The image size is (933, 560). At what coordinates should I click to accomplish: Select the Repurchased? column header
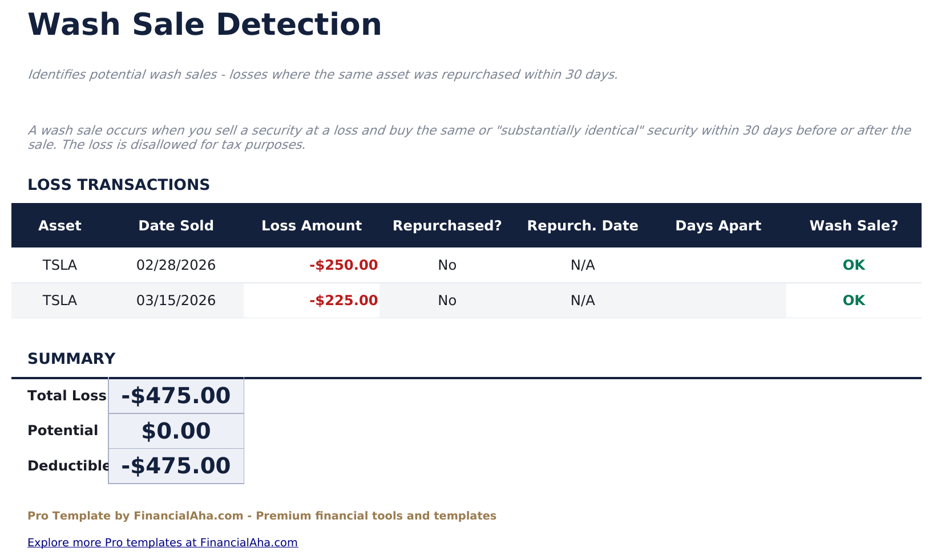[x=447, y=225]
